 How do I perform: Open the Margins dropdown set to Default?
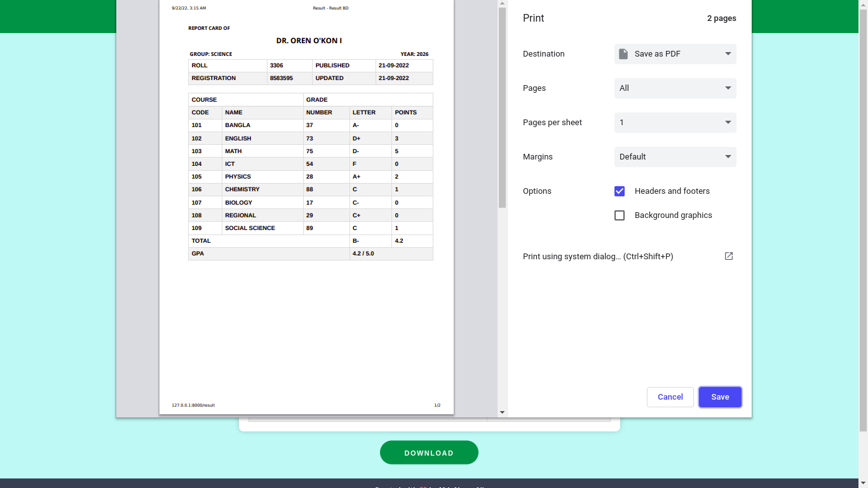tap(675, 157)
